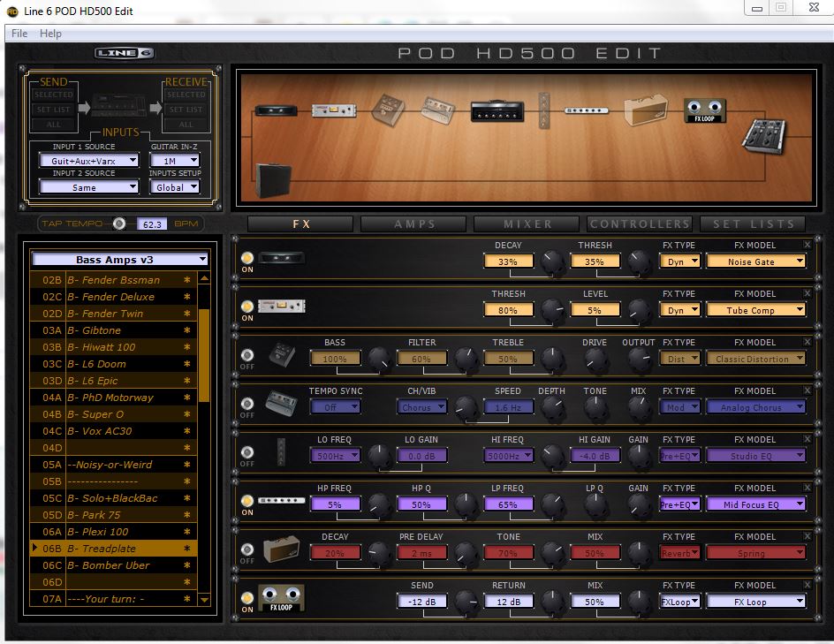Click the Receive Selected button
This screenshot has height=644, width=834.
click(x=186, y=95)
